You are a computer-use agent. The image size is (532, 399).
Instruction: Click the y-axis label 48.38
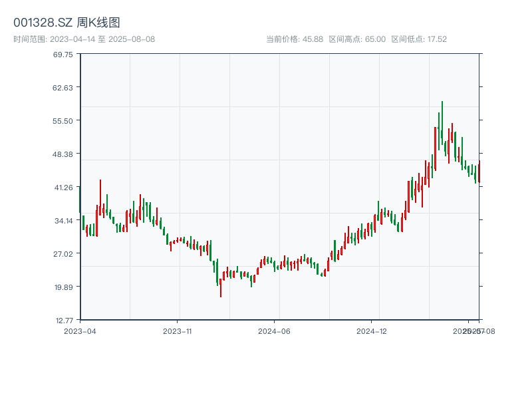click(63, 154)
